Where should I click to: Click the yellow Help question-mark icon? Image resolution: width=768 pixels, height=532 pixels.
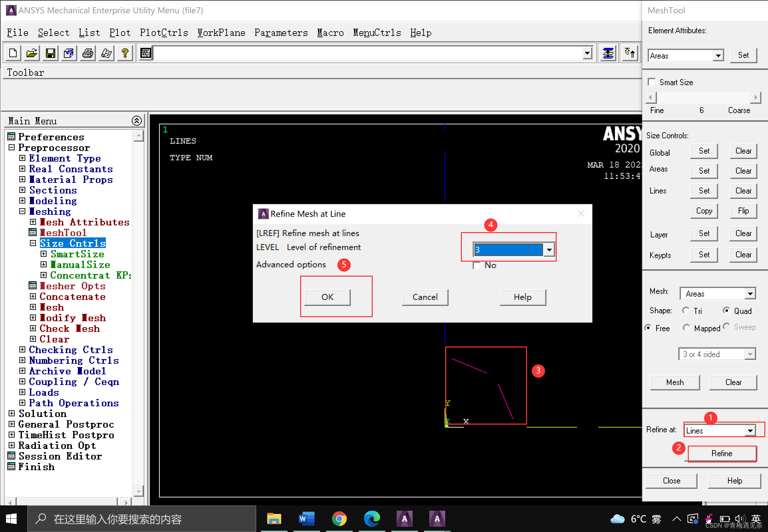(x=125, y=53)
